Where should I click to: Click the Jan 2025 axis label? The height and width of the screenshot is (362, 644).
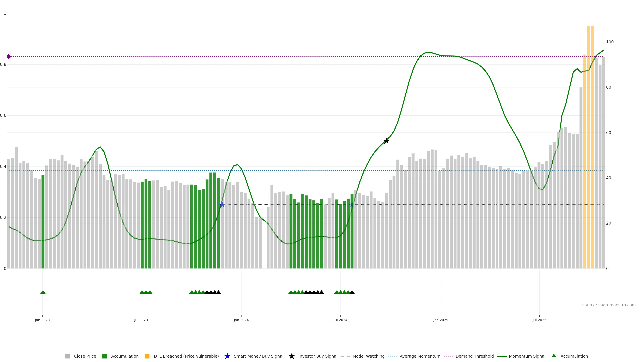coord(441,320)
